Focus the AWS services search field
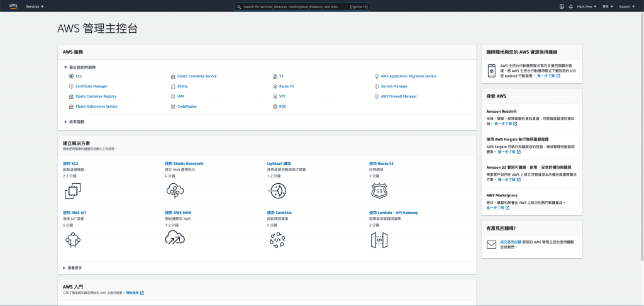 point(302,6)
